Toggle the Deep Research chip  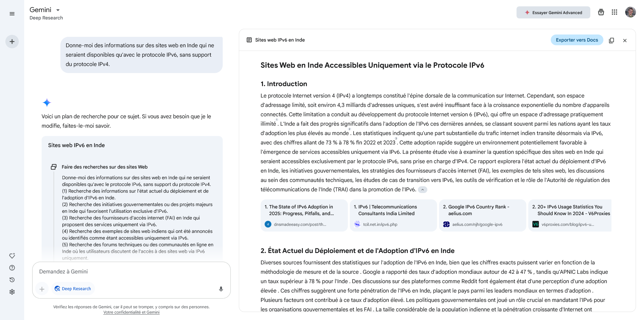coord(73,289)
